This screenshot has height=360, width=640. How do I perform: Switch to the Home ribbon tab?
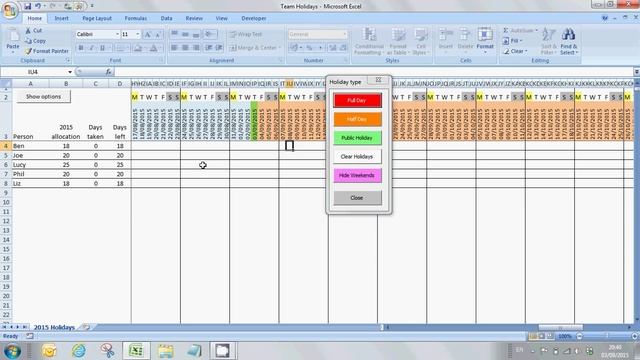35,18
